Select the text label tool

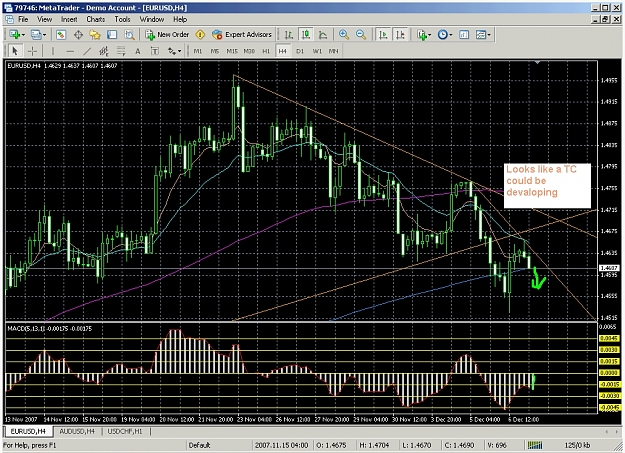click(x=155, y=51)
